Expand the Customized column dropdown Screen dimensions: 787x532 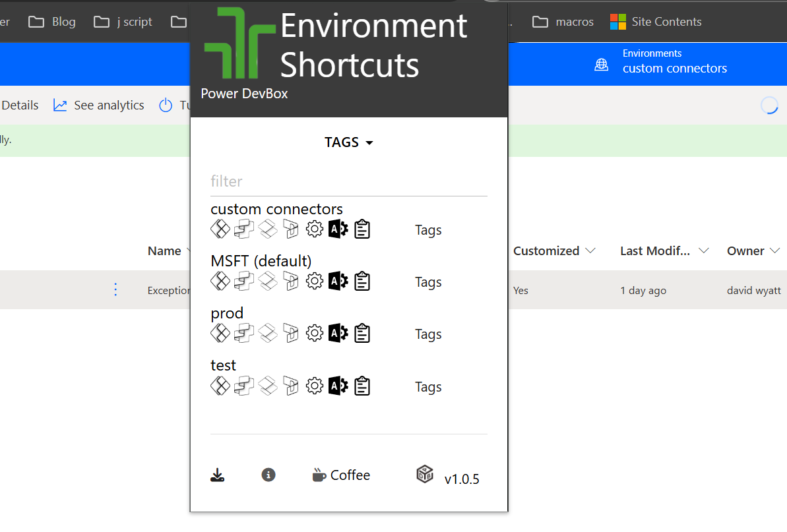coord(590,251)
